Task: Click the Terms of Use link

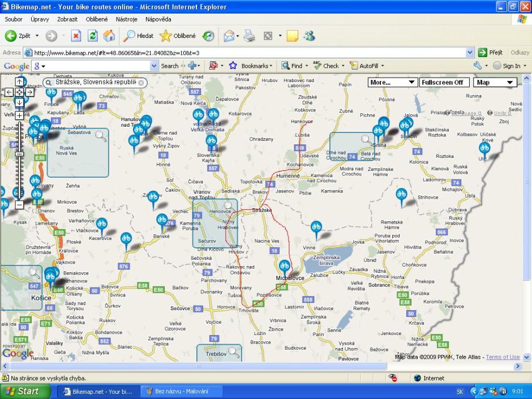Action: tap(503, 357)
